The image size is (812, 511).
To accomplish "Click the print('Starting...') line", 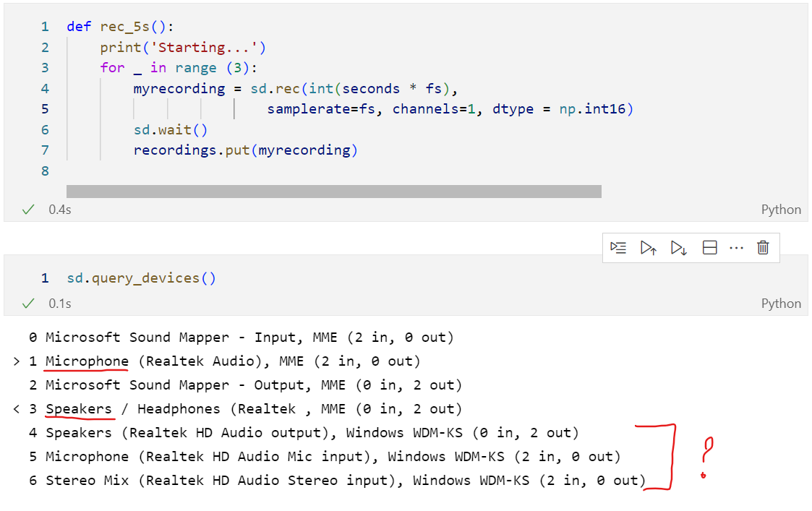I will (x=183, y=47).
